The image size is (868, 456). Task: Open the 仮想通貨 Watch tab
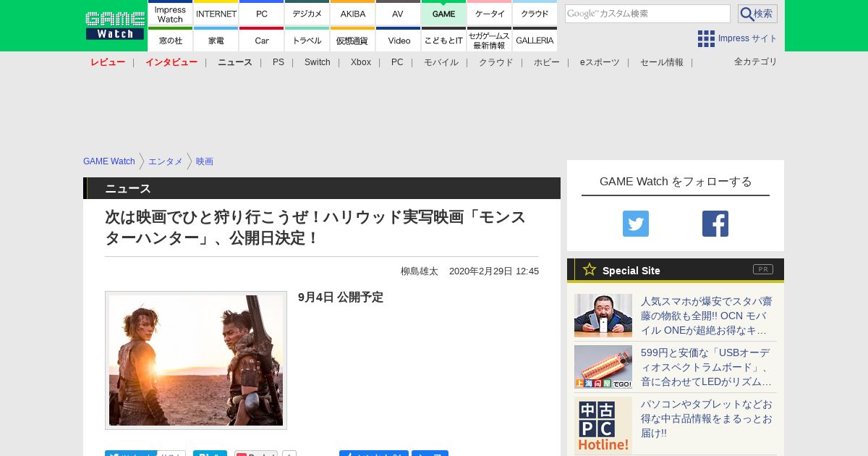(353, 40)
